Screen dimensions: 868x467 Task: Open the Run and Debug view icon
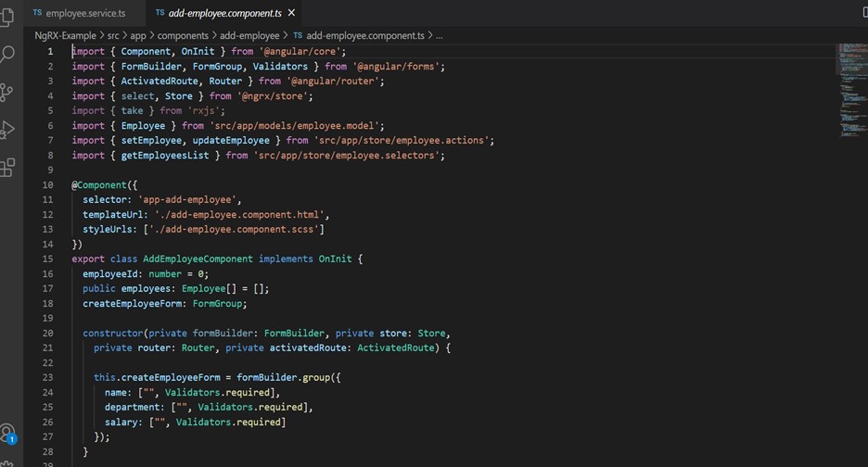[x=8, y=129]
